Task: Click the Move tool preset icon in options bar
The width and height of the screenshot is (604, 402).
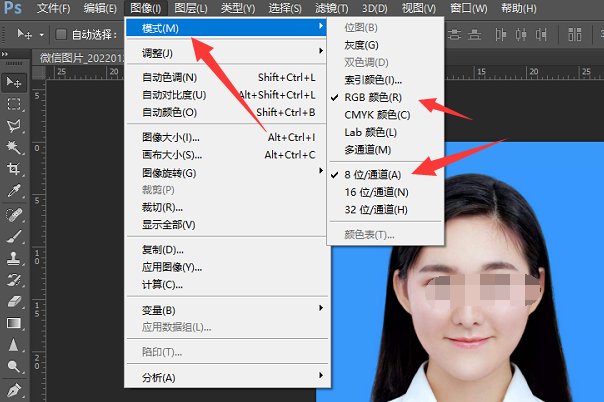Action: (x=25, y=35)
